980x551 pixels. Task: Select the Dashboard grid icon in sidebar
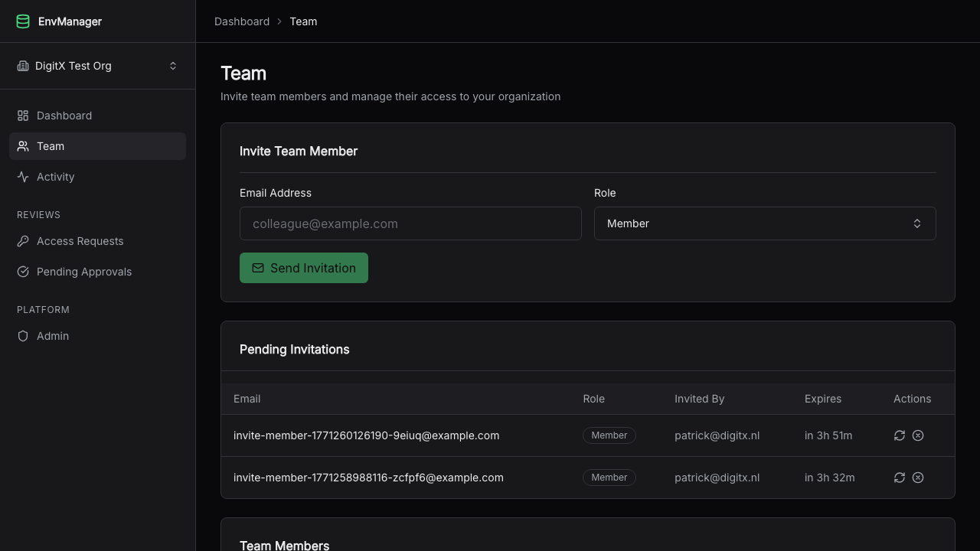[x=23, y=116]
